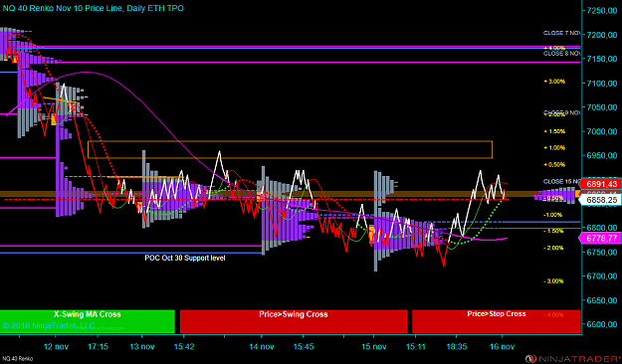Click the 6750,00 price axis label
The width and height of the screenshot is (622, 364).
click(x=602, y=253)
